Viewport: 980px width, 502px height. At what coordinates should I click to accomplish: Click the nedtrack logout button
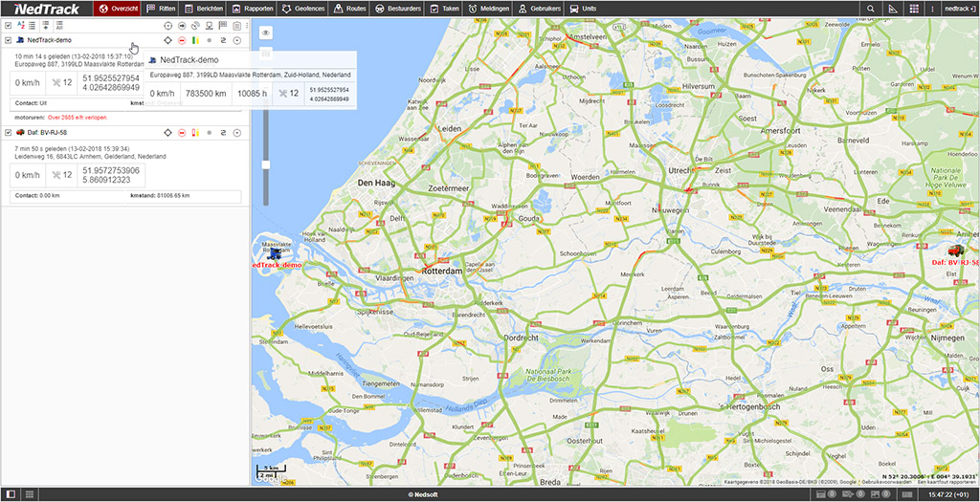click(x=959, y=9)
